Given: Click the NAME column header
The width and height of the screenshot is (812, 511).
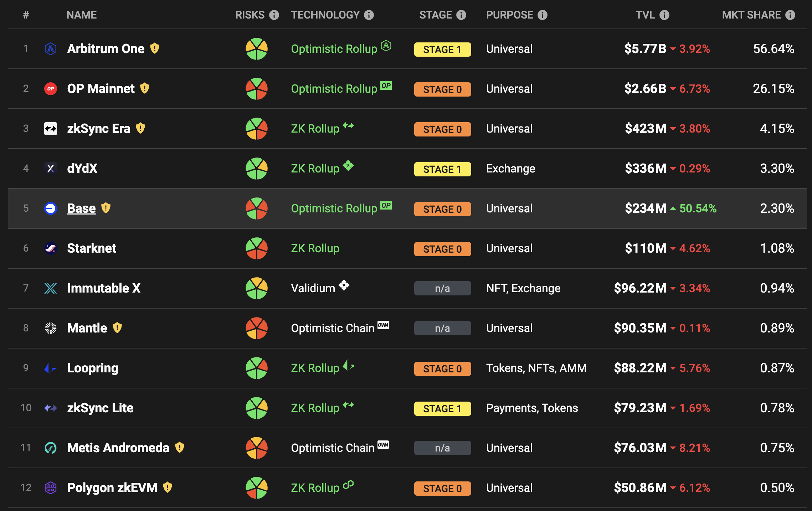Looking at the screenshot, I should pyautogui.click(x=82, y=15).
